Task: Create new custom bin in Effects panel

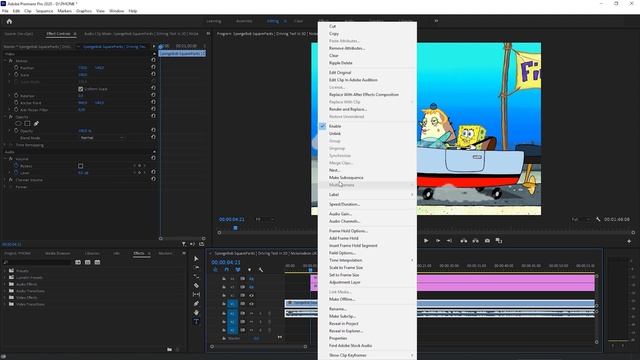Action: point(169,349)
